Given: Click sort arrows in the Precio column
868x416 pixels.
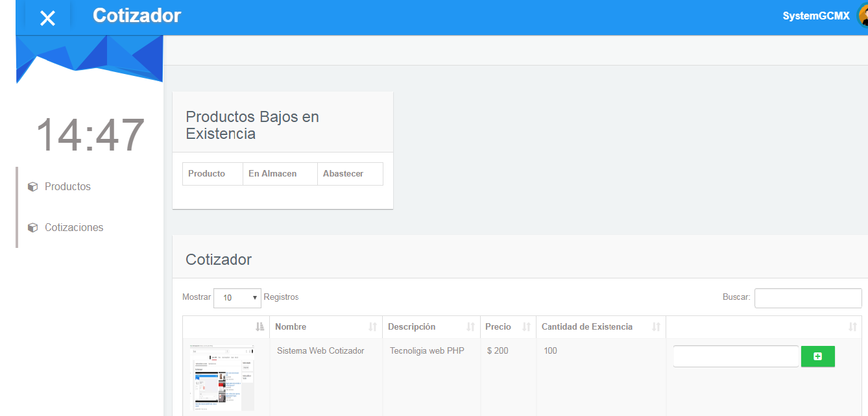Looking at the screenshot, I should tap(526, 327).
